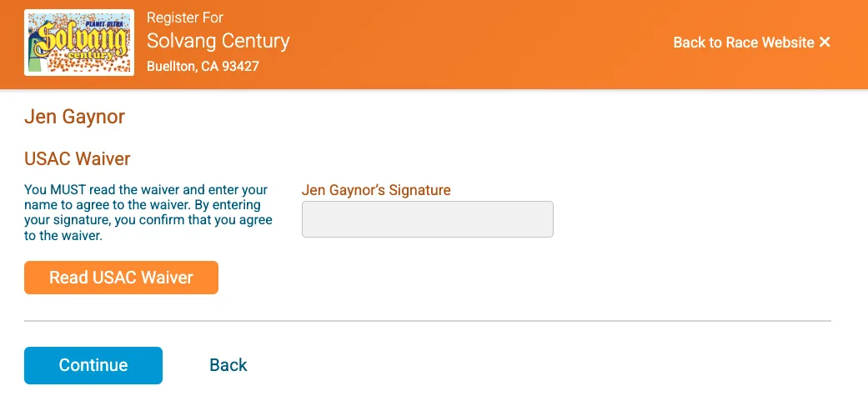868x416 pixels.
Task: Click the USAC Waiver section heading
Action: pos(78,158)
